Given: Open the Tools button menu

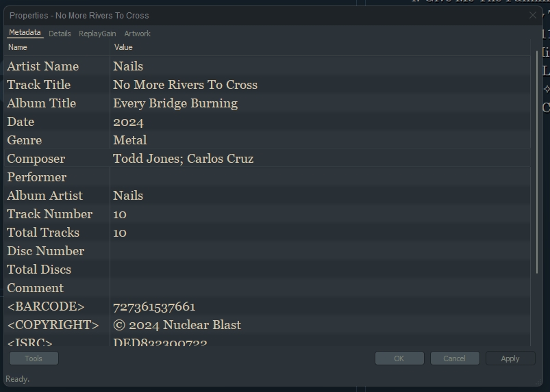Looking at the screenshot, I should coord(34,358).
